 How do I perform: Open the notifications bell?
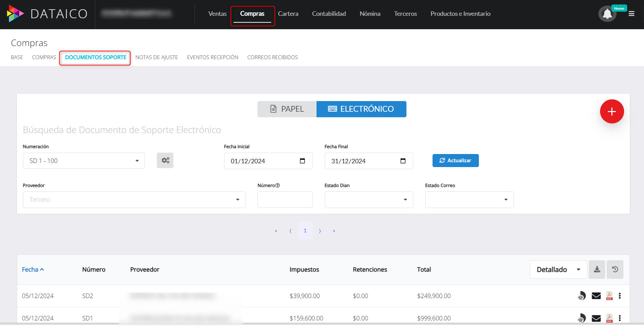pyautogui.click(x=607, y=14)
